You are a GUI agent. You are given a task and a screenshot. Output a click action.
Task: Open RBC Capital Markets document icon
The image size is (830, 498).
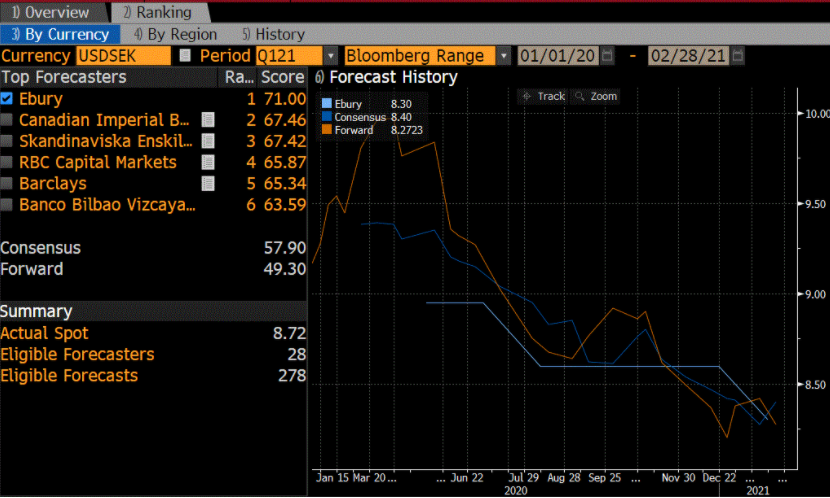click(x=208, y=162)
